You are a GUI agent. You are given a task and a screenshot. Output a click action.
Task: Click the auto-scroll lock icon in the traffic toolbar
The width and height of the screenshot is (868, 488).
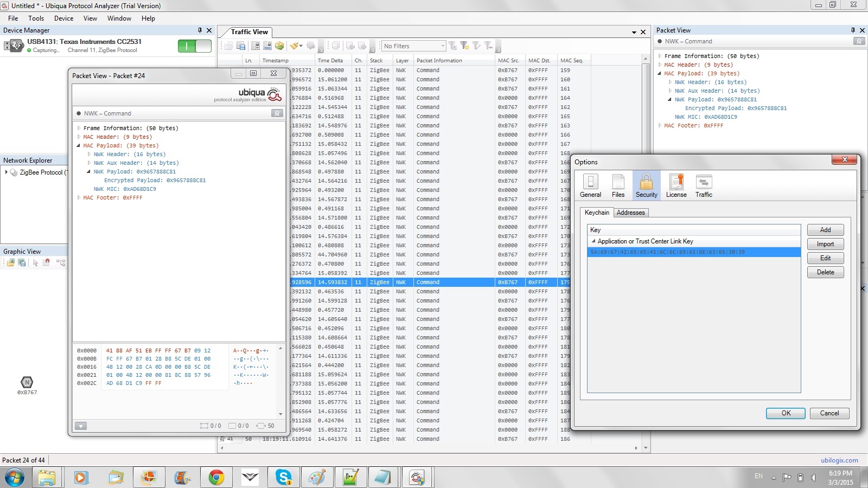pos(256,46)
